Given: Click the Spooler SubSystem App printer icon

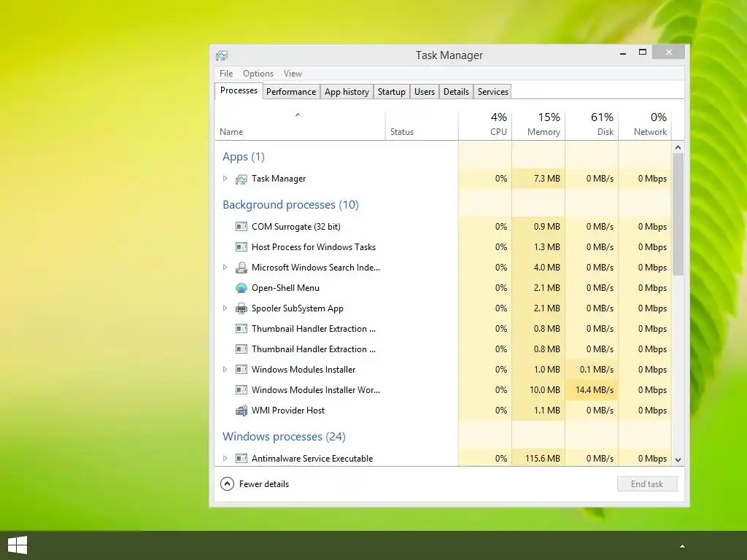Looking at the screenshot, I should 241,308.
